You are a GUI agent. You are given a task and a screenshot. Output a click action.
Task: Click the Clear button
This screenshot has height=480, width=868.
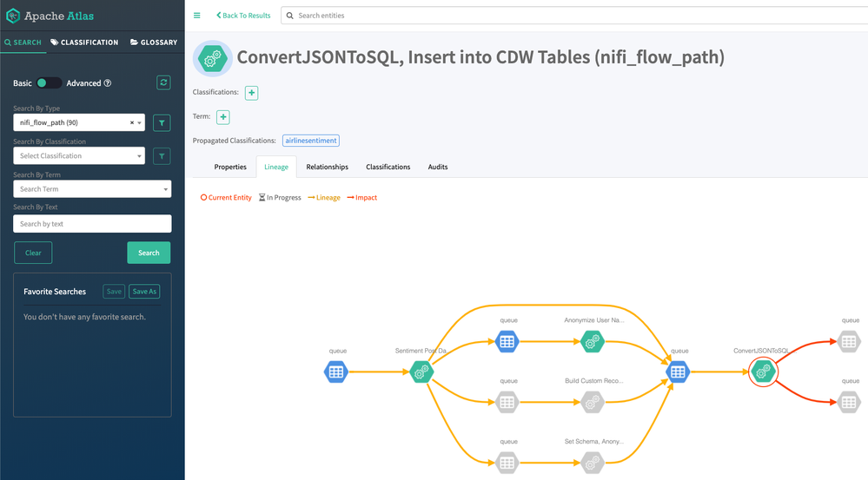click(33, 253)
